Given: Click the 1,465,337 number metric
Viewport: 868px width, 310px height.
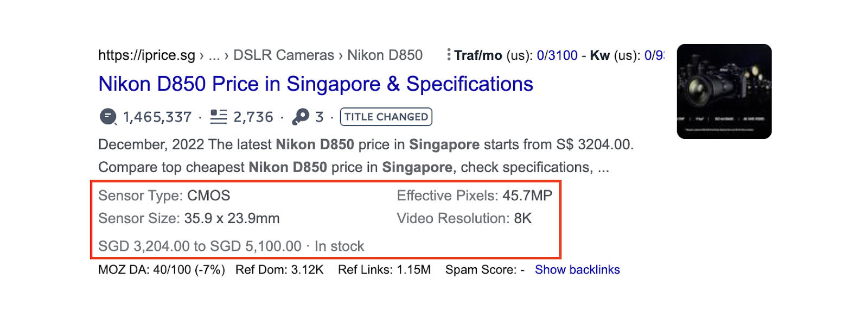Looking at the screenshot, I should tap(157, 117).
